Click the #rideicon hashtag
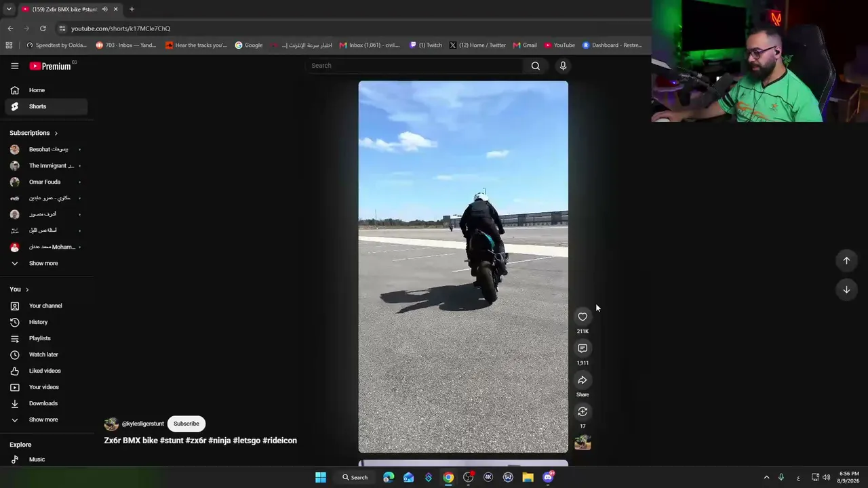Viewport: 868px width, 488px height. click(279, 441)
